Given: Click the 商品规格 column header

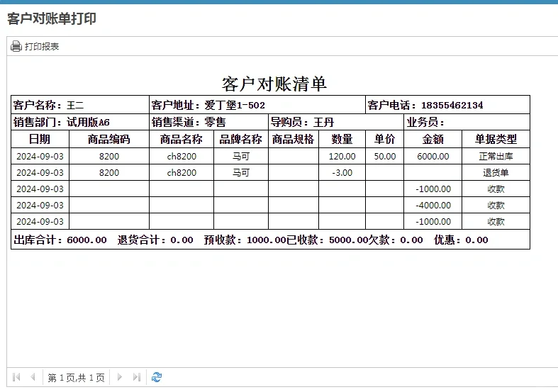Looking at the screenshot, I should [294, 139].
